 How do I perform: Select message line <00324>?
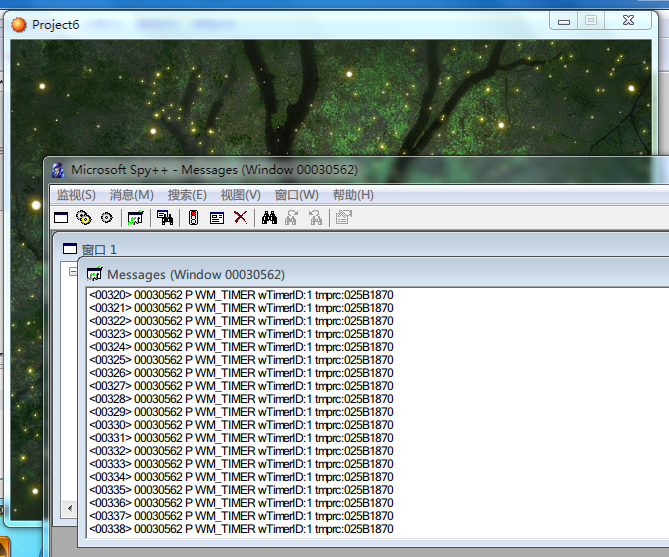(x=241, y=347)
